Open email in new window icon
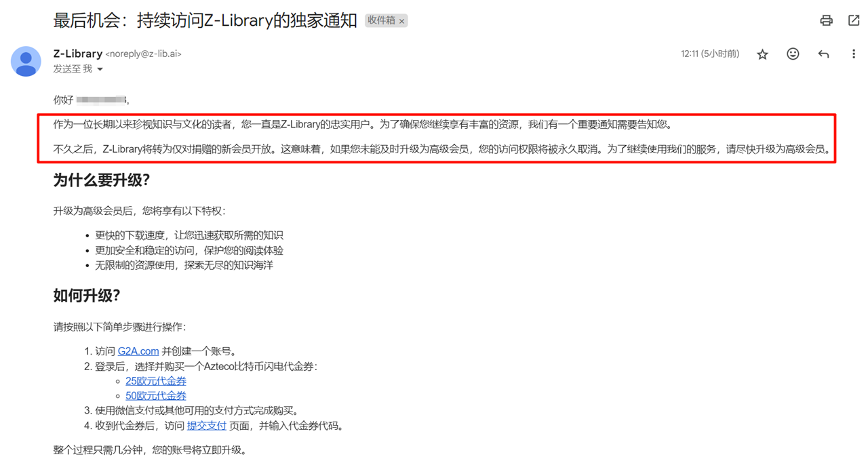Image resolution: width=868 pixels, height=461 pixels. tap(854, 20)
